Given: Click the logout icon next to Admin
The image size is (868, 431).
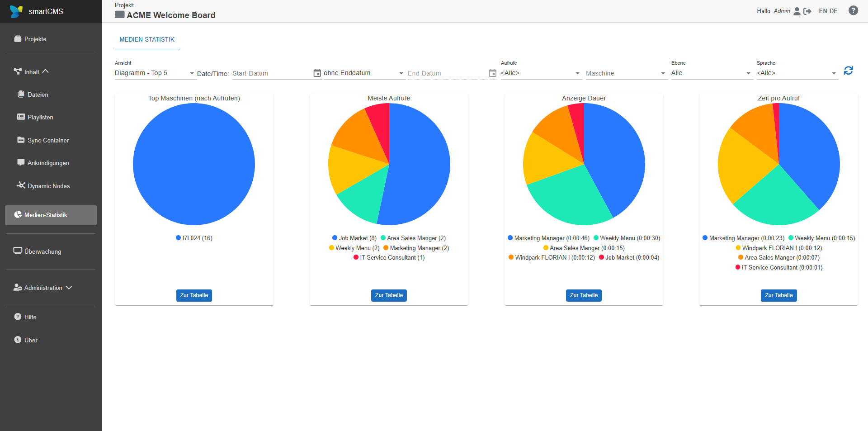Looking at the screenshot, I should (807, 11).
